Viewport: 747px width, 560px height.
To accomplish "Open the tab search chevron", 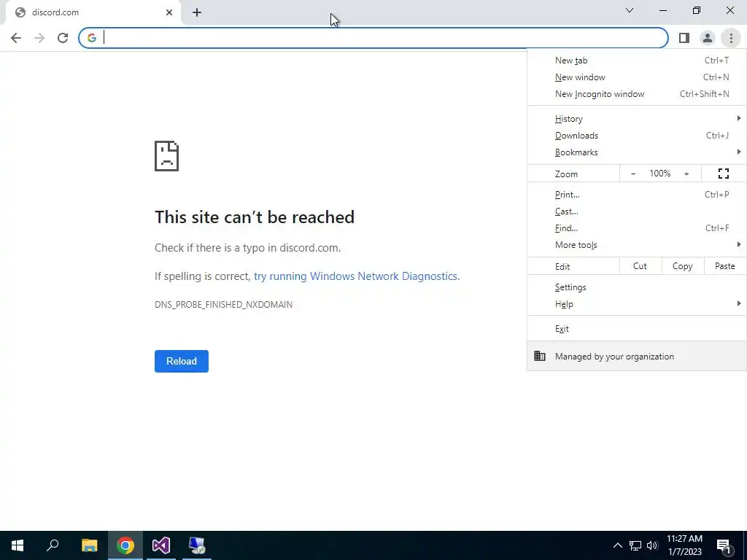I will coord(630,10).
